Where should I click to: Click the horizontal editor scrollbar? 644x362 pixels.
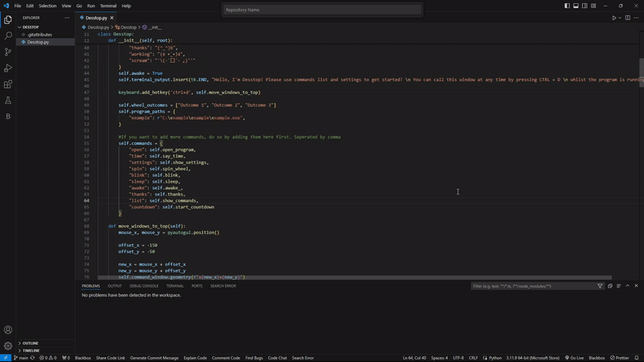click(x=354, y=278)
